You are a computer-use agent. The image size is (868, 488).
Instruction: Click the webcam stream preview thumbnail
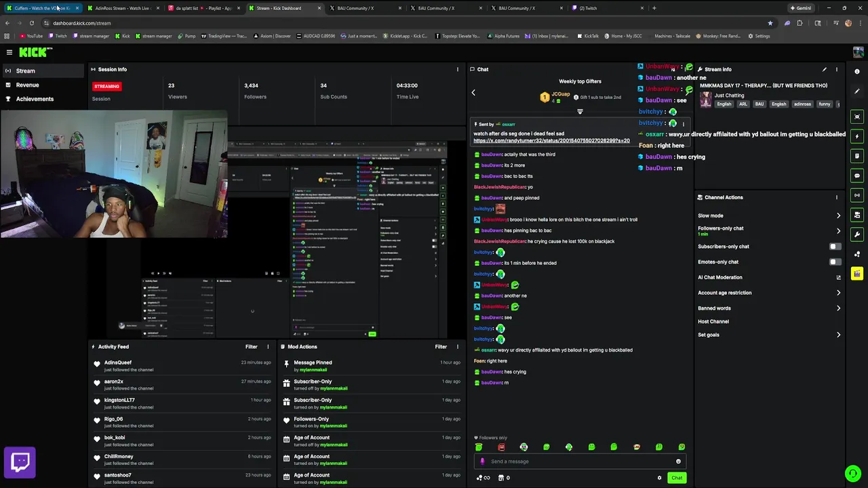click(114, 174)
